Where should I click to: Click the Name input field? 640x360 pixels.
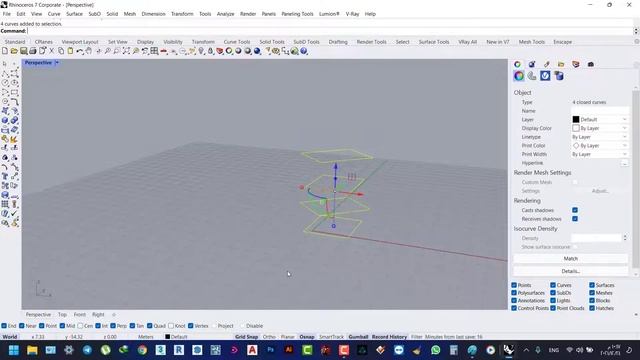click(600, 111)
